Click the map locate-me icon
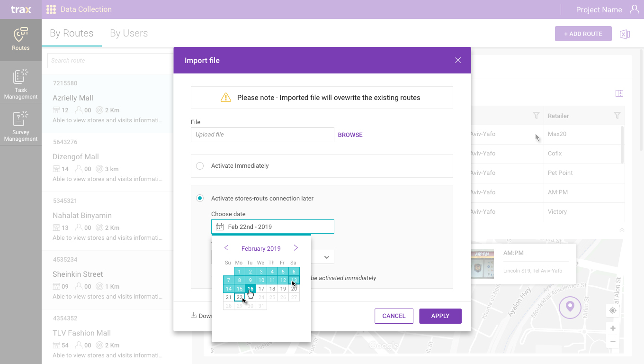The width and height of the screenshot is (644, 364). 613,310
